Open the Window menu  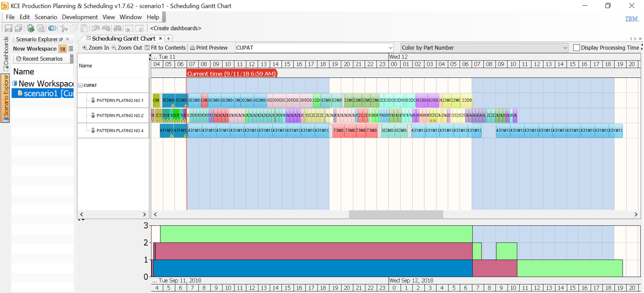point(130,17)
